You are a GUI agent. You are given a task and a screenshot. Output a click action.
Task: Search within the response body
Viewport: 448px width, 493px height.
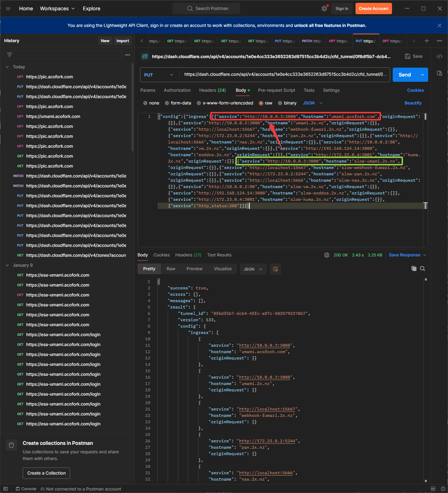pyautogui.click(x=422, y=268)
